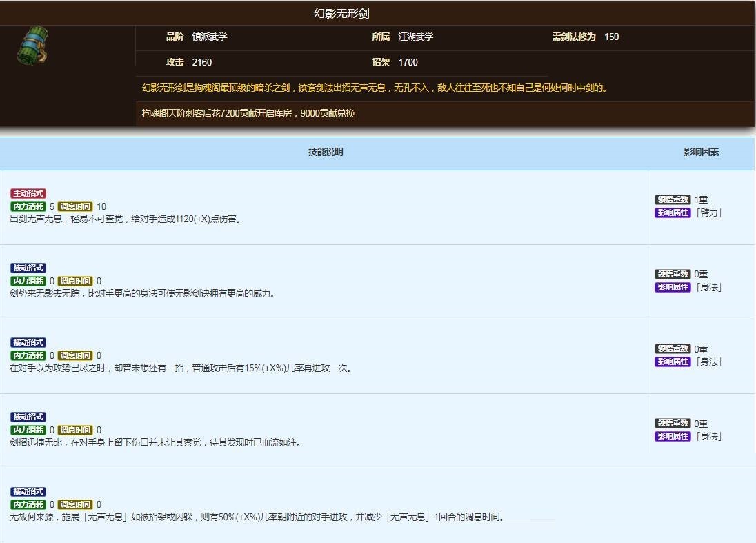Viewport: 756px width, 543px height.
Task: Click 领悟重数 badge showing 1重
Action: [x=672, y=200]
